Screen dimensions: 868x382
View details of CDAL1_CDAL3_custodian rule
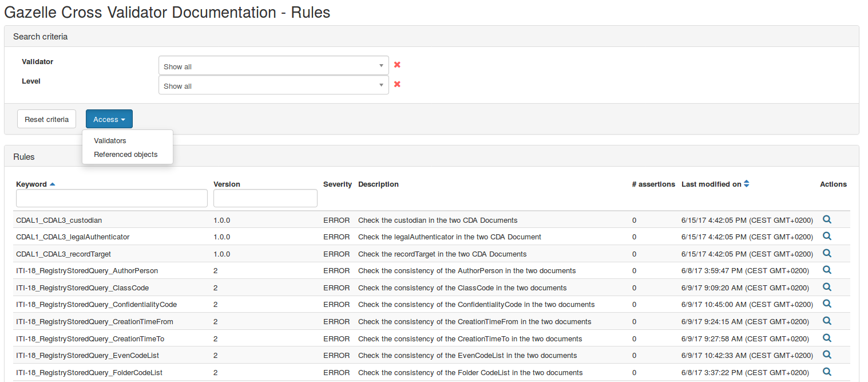(x=826, y=219)
